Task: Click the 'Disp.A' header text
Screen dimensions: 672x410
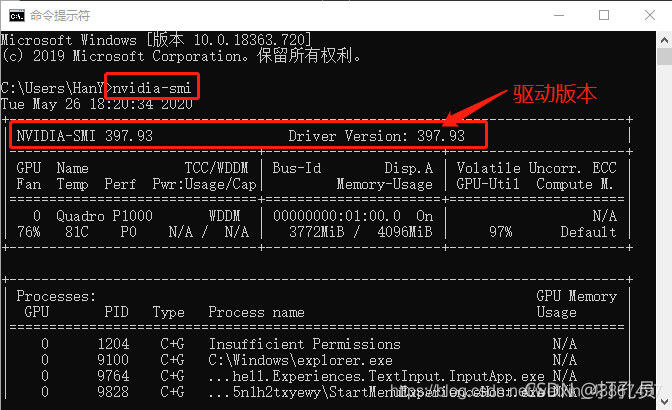Action: tap(409, 168)
